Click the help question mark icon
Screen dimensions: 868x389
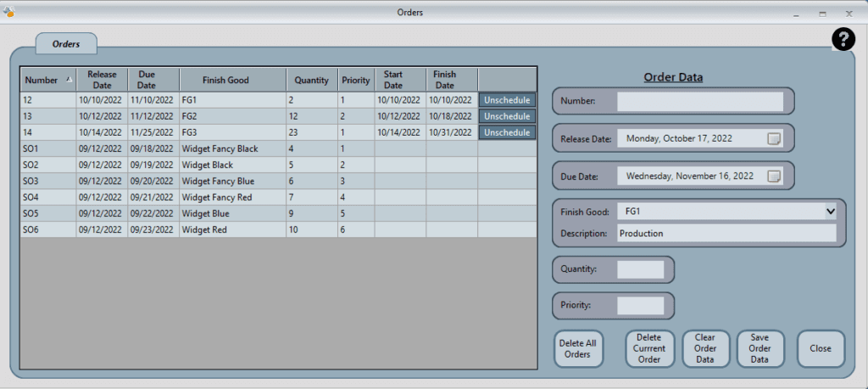pyautogui.click(x=843, y=39)
